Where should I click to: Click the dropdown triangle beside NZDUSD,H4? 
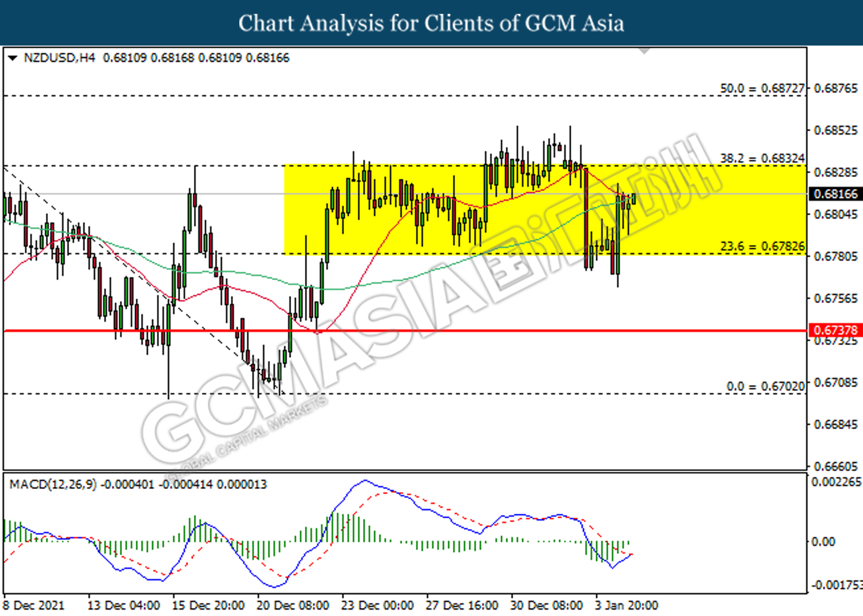tap(12, 58)
